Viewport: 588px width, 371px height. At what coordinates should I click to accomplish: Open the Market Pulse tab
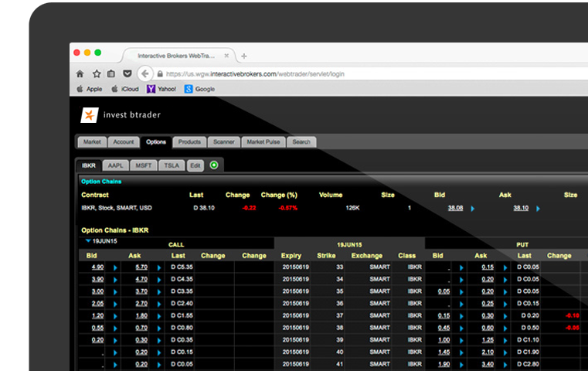point(263,141)
